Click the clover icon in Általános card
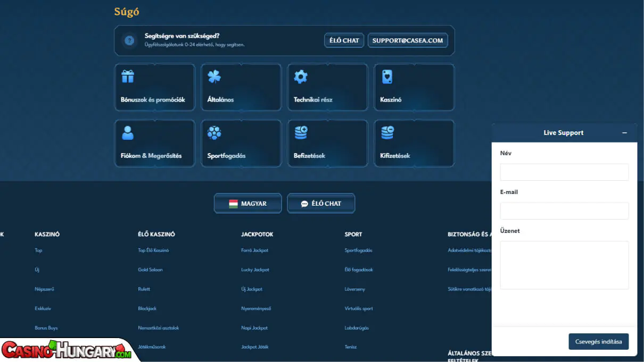Screen dimensions: 644x362 [x=214, y=77]
